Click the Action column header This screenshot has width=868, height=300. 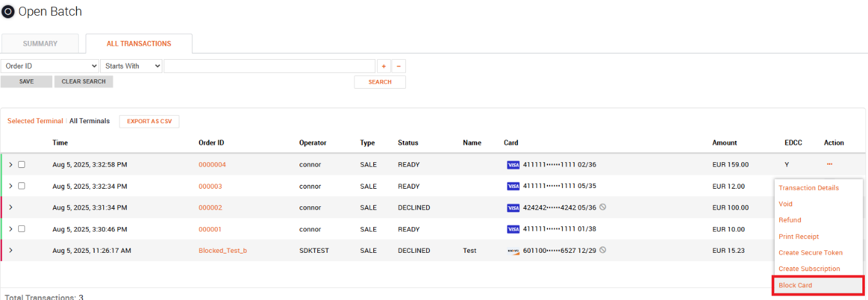pos(834,143)
